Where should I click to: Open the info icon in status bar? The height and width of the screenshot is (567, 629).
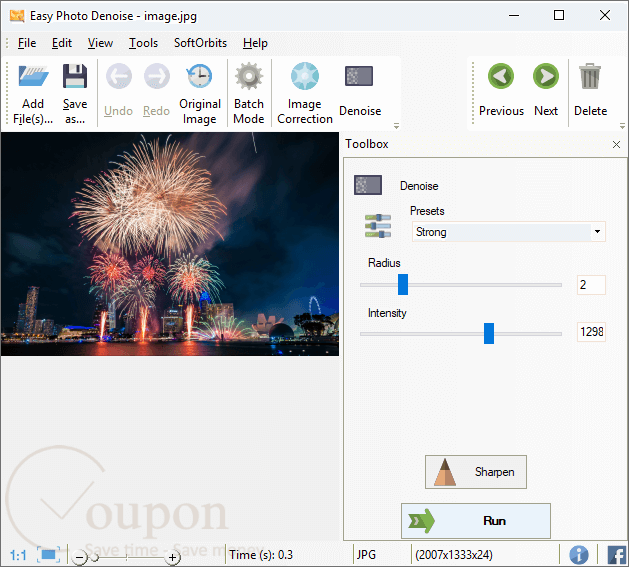point(579,555)
